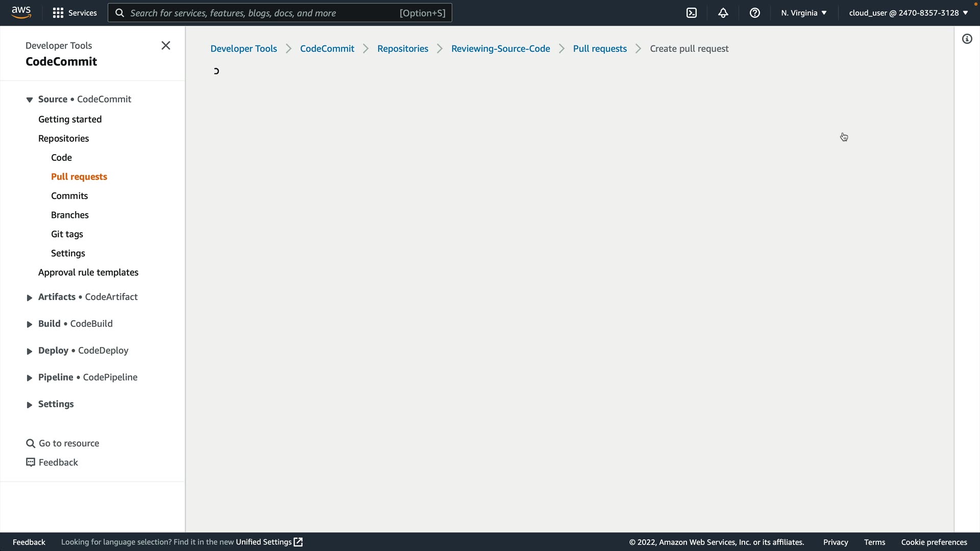Open the AWS CloudShell icon
This screenshot has height=551, width=980.
click(692, 13)
